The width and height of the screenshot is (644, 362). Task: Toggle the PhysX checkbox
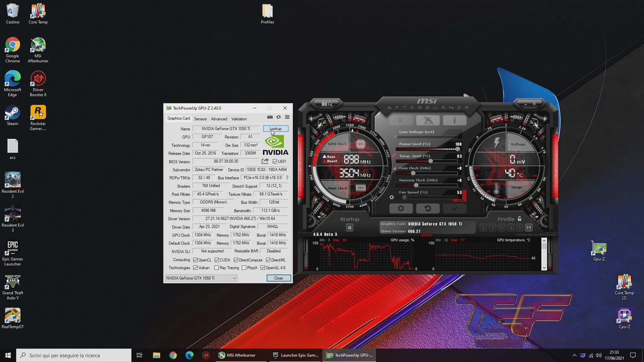tap(244, 268)
